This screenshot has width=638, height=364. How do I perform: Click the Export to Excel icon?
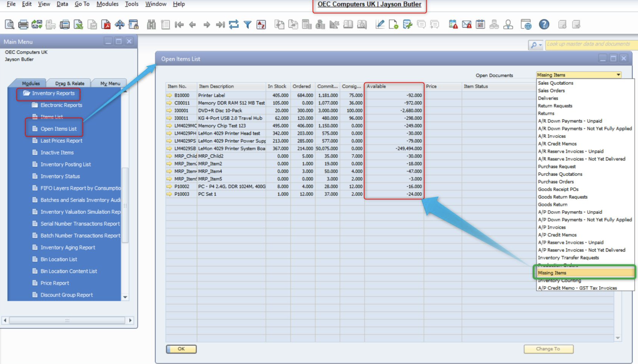pos(78,25)
